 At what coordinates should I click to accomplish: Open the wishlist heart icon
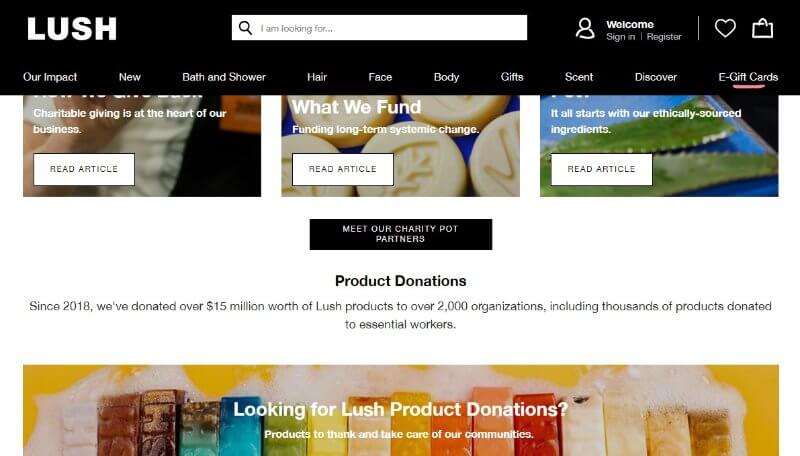click(x=725, y=28)
